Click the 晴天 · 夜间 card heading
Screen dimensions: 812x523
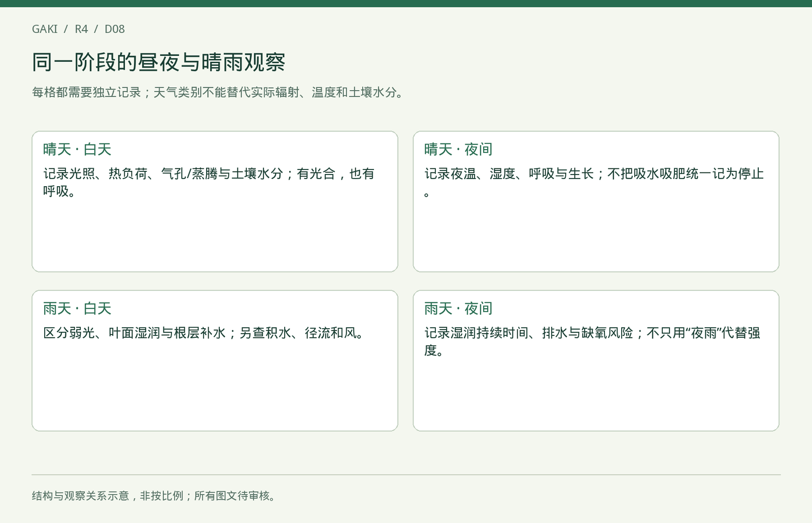click(x=458, y=149)
